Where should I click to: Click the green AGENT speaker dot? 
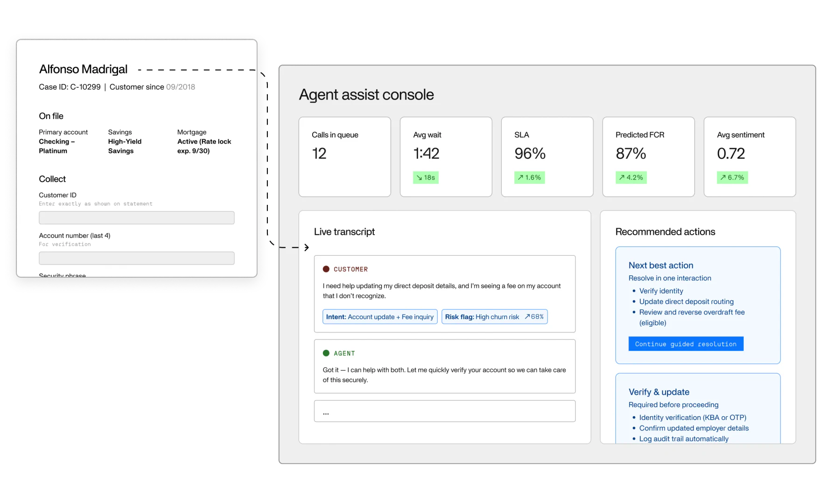[x=326, y=353]
